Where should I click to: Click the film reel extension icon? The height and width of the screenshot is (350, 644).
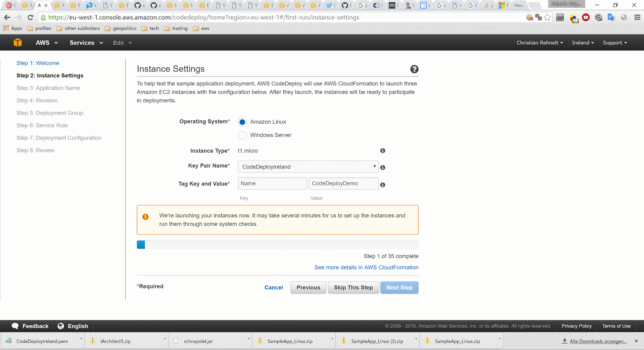[x=599, y=17]
